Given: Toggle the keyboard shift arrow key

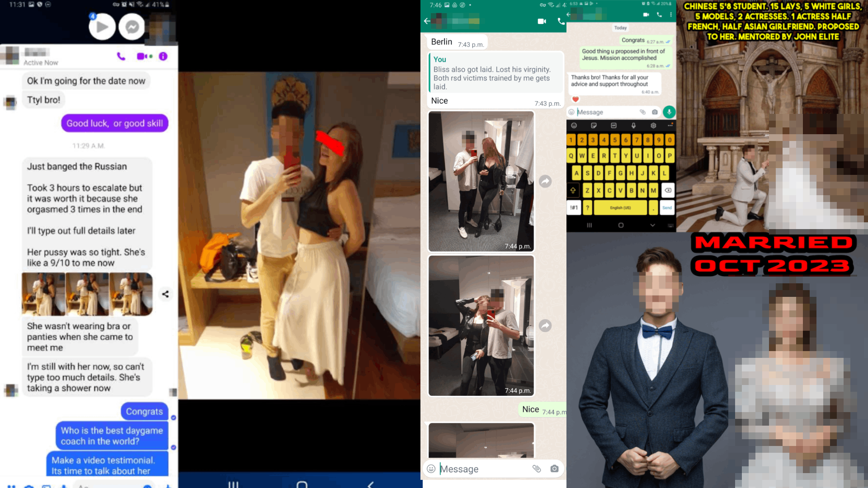Looking at the screenshot, I should point(573,190).
